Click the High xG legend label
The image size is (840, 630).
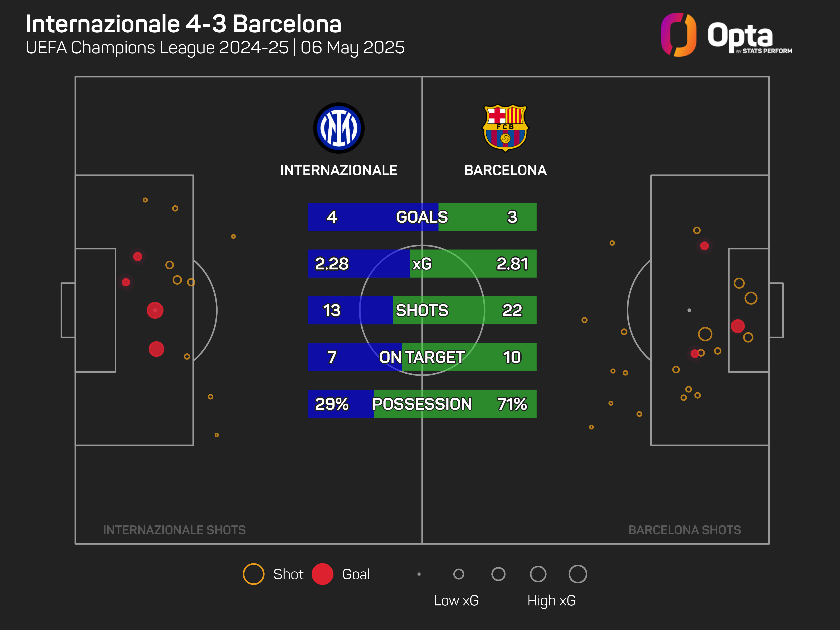coord(551,600)
